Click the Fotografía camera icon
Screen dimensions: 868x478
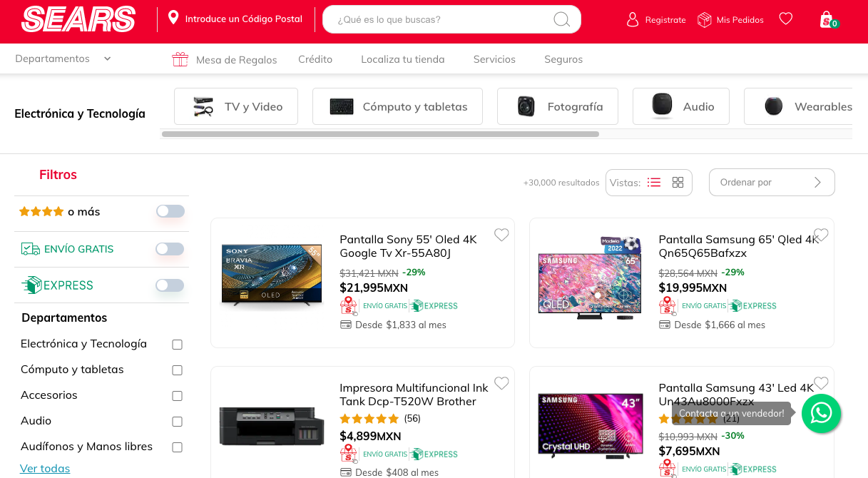click(x=526, y=106)
